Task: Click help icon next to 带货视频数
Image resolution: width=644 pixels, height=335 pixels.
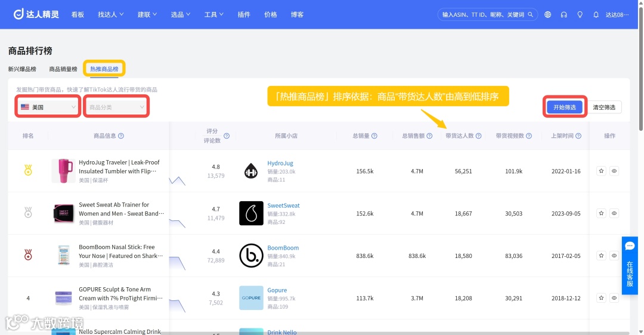Action: point(528,136)
